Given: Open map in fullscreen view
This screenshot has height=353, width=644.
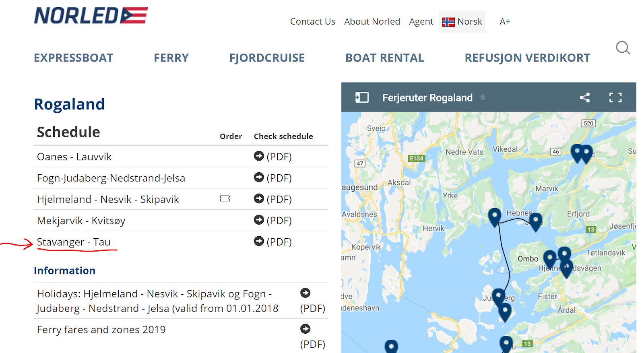Looking at the screenshot, I should pos(615,97).
